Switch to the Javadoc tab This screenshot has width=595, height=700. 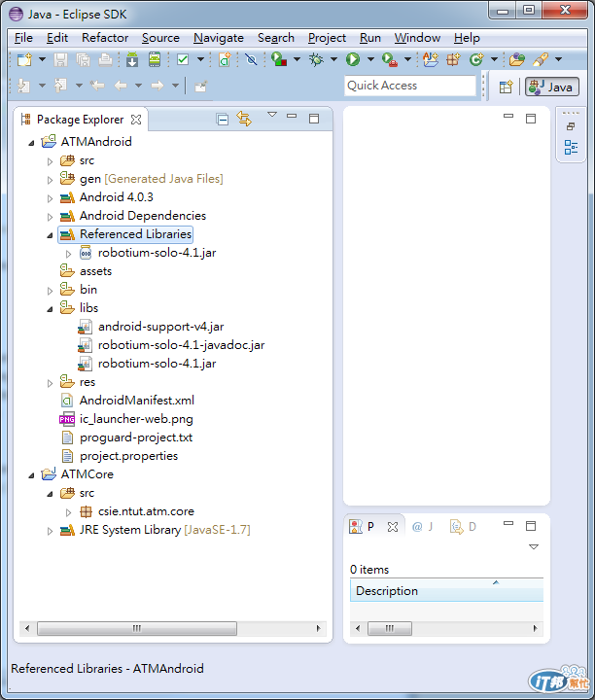tap(422, 527)
